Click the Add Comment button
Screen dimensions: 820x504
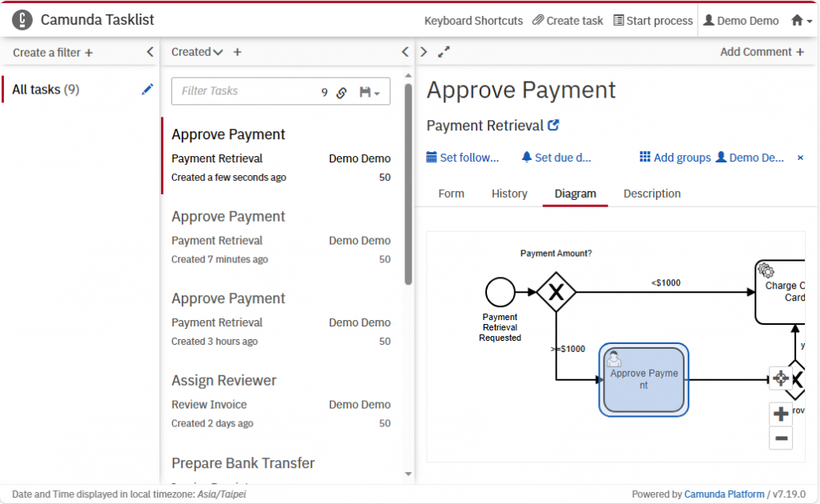(762, 52)
